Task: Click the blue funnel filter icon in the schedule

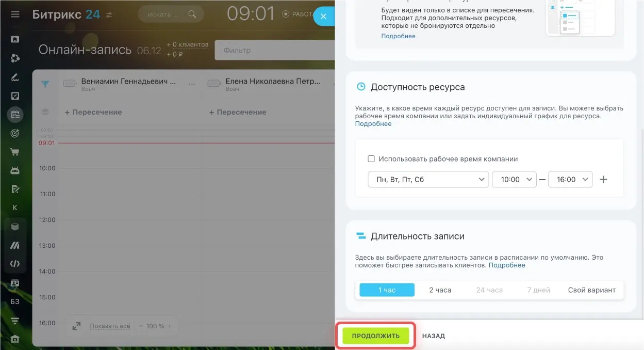Action: [x=45, y=84]
